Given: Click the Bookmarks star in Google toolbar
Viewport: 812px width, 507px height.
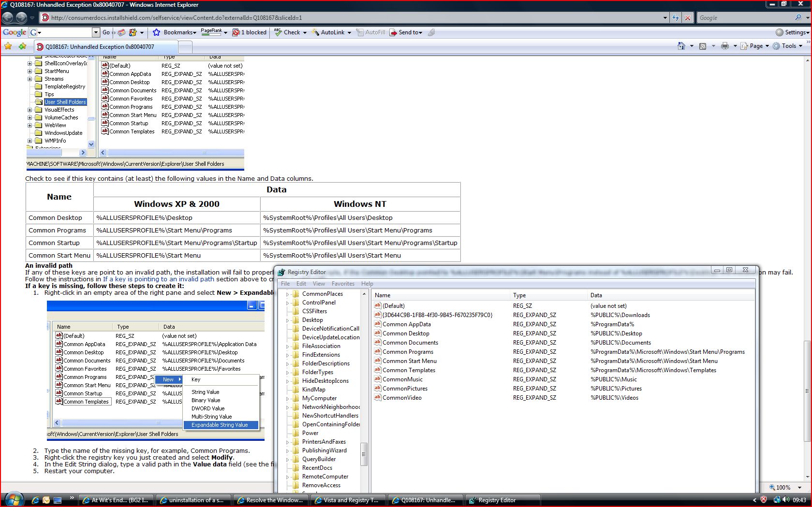Looking at the screenshot, I should click(x=156, y=32).
